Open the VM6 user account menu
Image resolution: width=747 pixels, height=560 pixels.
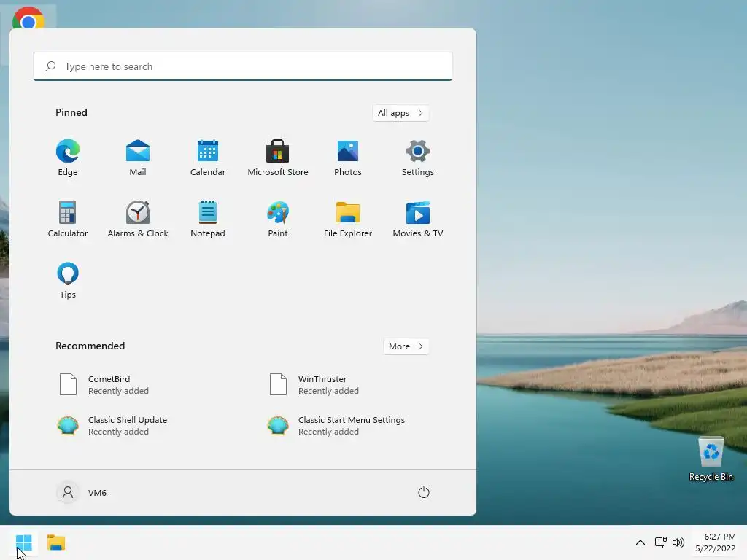click(x=82, y=492)
